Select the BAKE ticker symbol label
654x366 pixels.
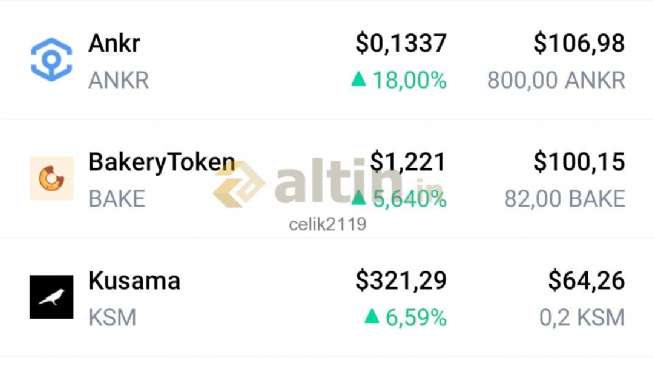[117, 199]
